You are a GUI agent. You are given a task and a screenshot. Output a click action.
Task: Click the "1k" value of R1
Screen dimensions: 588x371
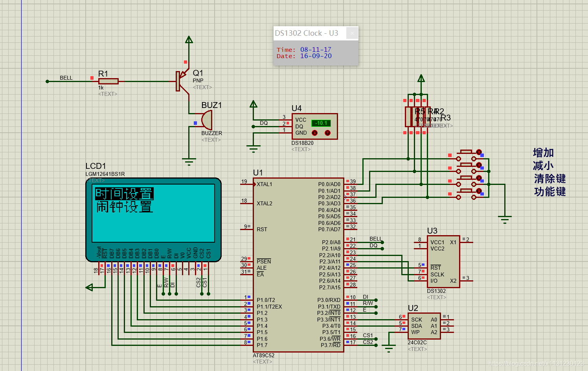(x=101, y=88)
